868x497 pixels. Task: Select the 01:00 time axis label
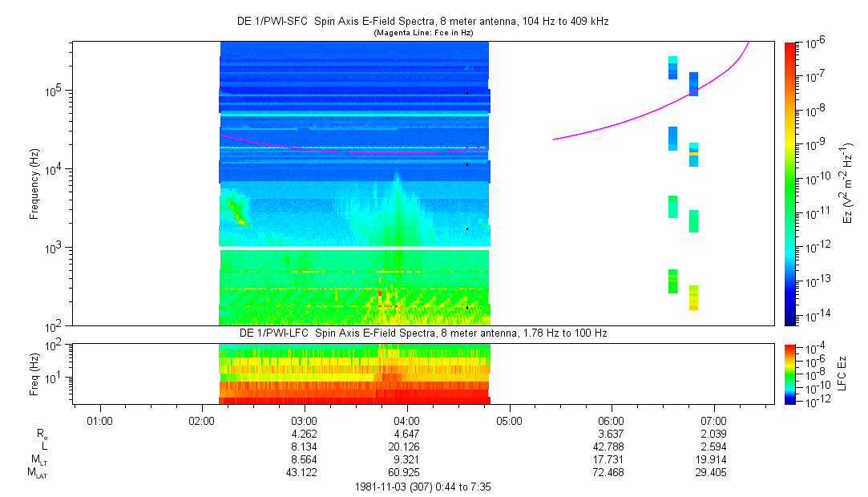coord(99,420)
